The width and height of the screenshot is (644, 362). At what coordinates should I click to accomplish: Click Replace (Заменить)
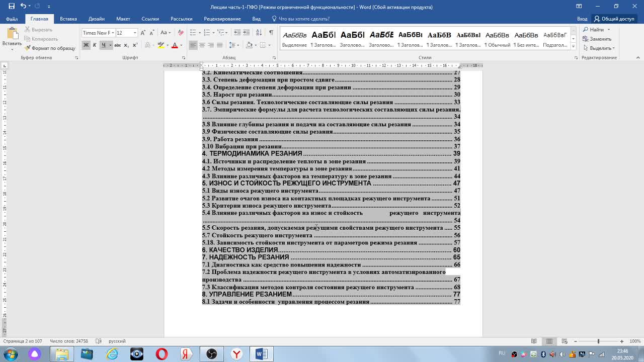click(x=597, y=39)
